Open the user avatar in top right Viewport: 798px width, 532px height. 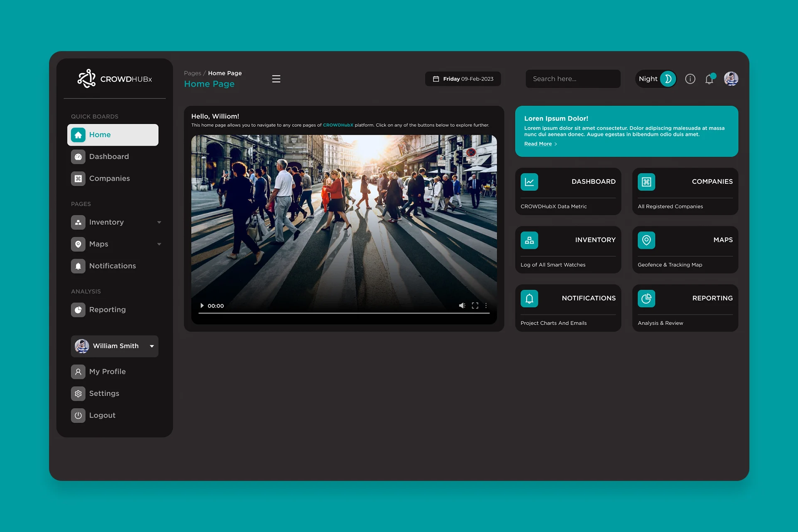731,79
